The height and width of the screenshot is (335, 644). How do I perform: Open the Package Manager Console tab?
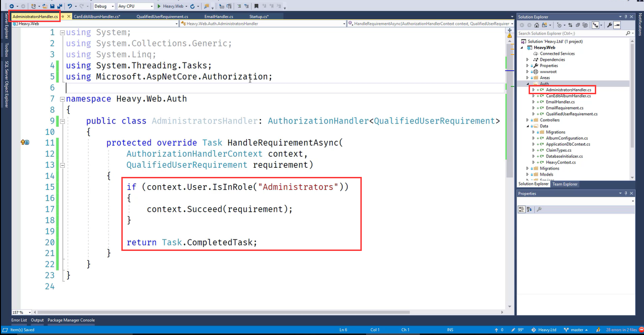coord(71,320)
